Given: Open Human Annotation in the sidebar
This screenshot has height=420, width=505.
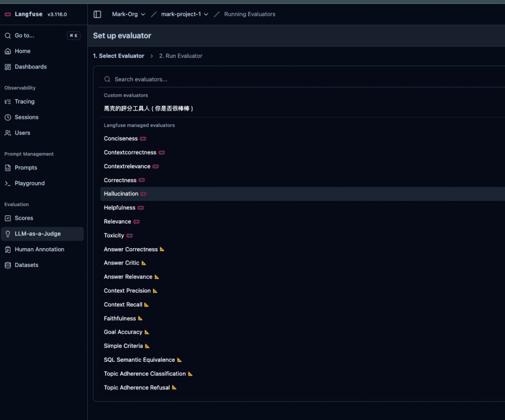Looking at the screenshot, I should coord(42,250).
